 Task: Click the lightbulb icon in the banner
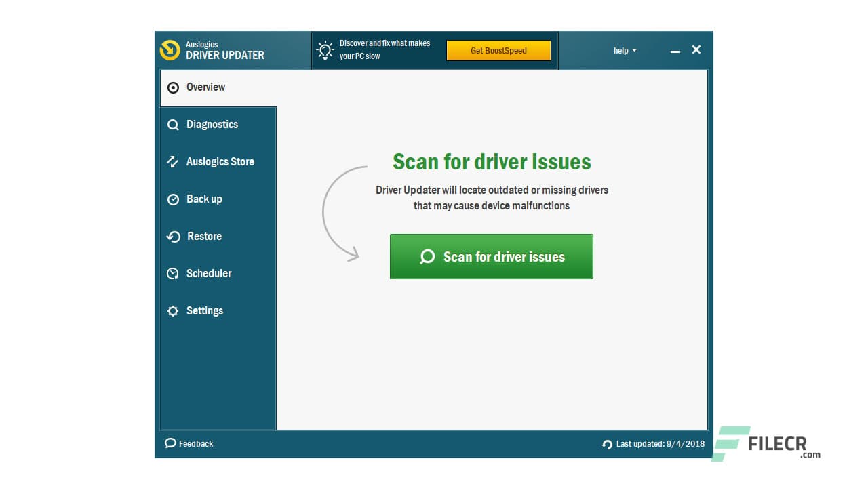point(324,49)
